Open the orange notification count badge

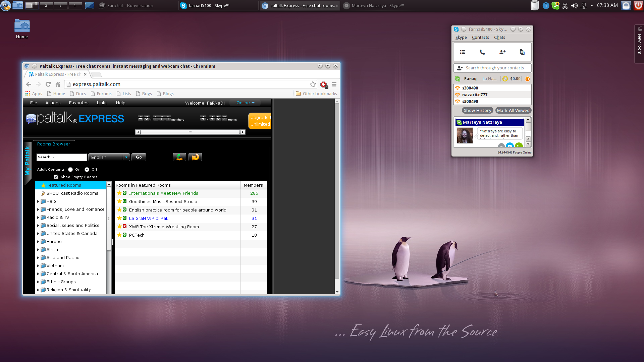pyautogui.click(x=528, y=79)
